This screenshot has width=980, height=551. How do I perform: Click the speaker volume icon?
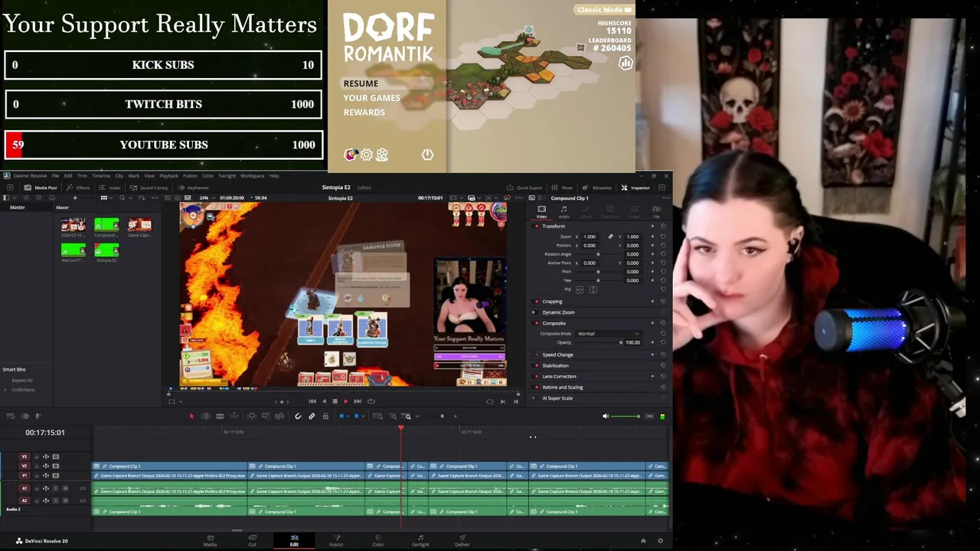[605, 416]
